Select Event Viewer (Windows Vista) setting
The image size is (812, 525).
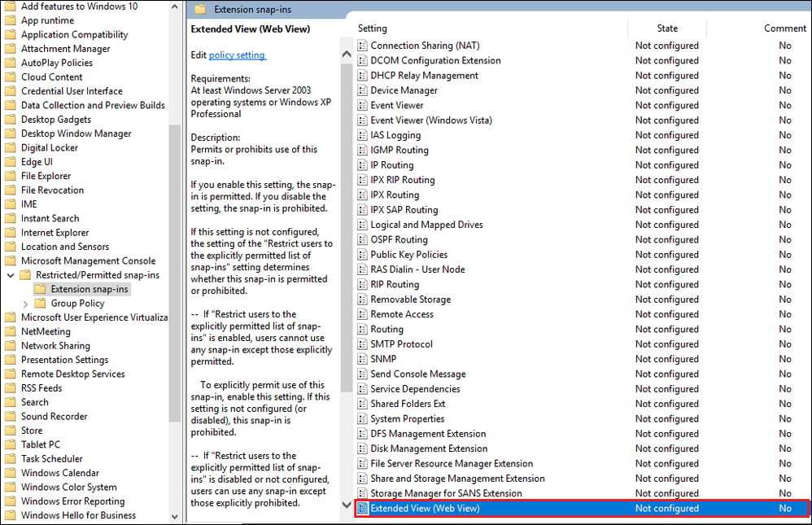(431, 120)
